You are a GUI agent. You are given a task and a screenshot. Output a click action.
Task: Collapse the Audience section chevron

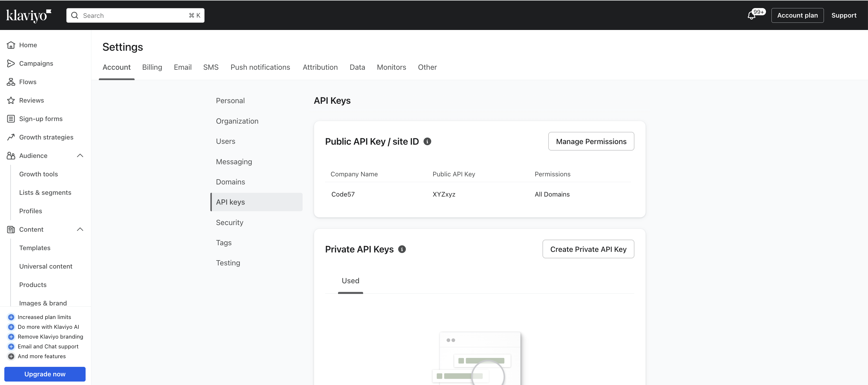(x=80, y=156)
